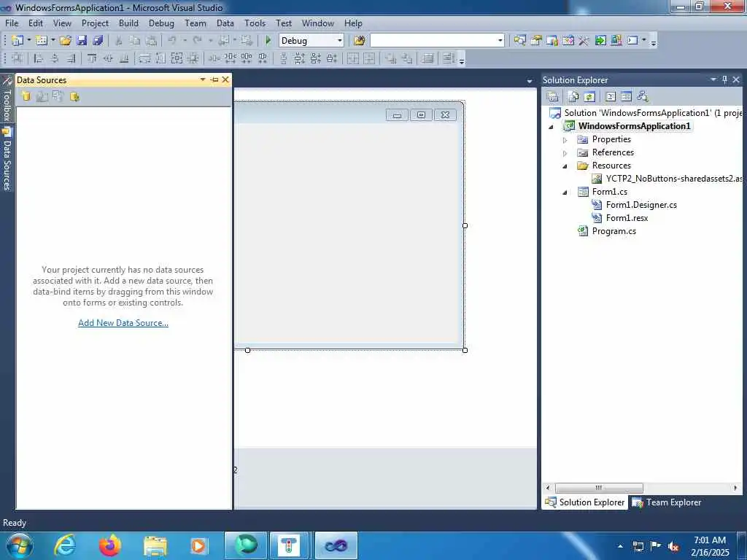The image size is (747, 560).
Task: Open Solution Explorer window position dropdown arrow
Action: click(x=713, y=79)
